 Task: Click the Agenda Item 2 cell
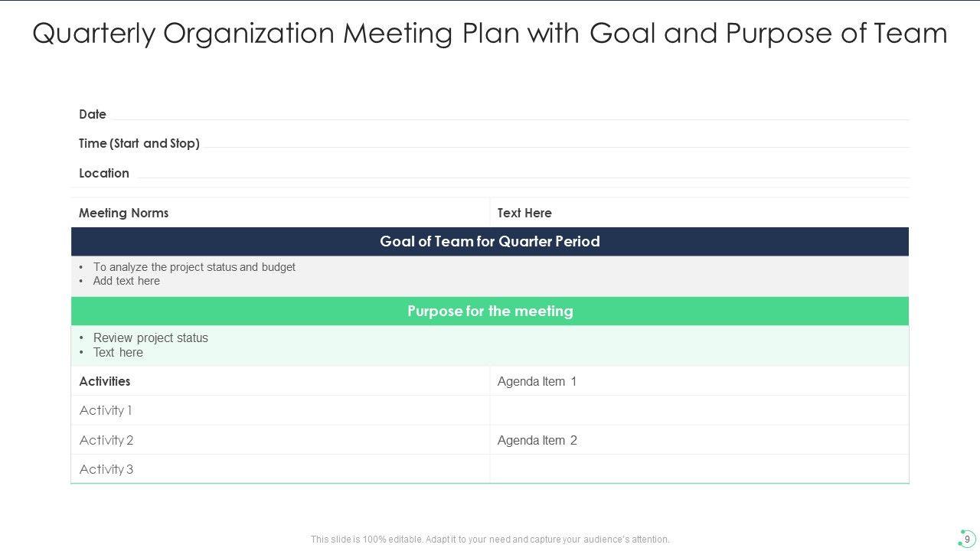(x=698, y=440)
